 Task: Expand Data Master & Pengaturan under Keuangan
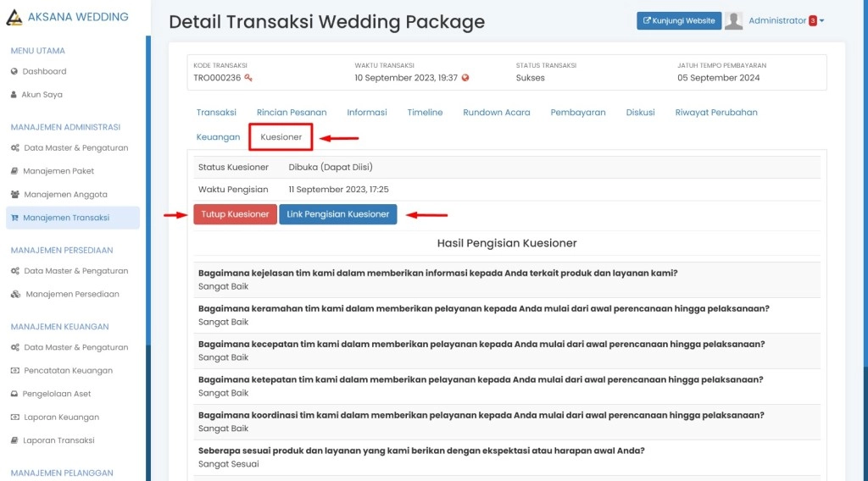tap(75, 347)
